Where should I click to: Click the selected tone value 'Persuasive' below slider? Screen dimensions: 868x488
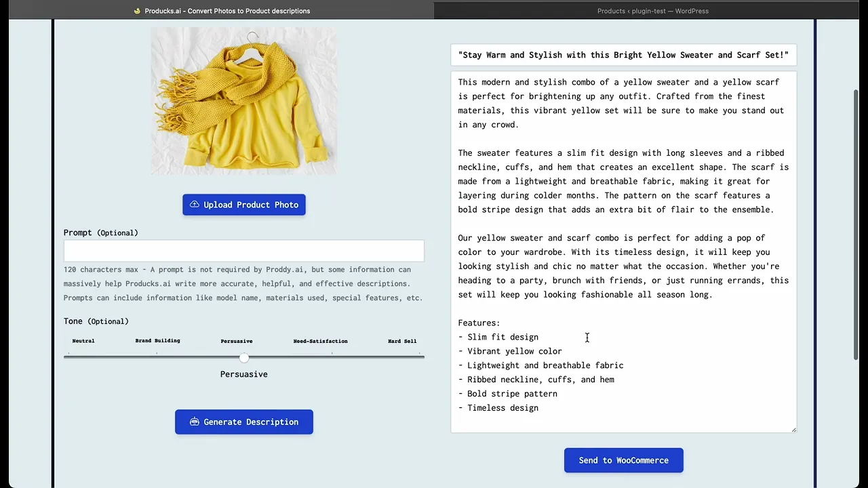click(244, 374)
